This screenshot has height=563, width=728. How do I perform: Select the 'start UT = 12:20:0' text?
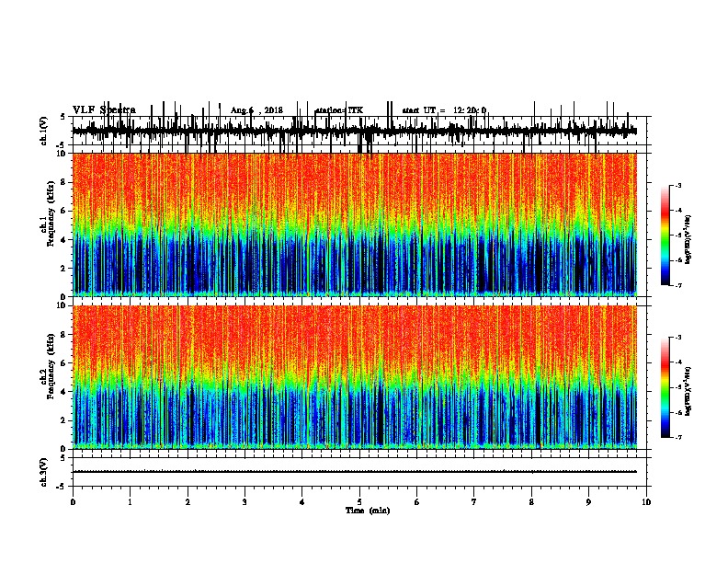point(444,110)
